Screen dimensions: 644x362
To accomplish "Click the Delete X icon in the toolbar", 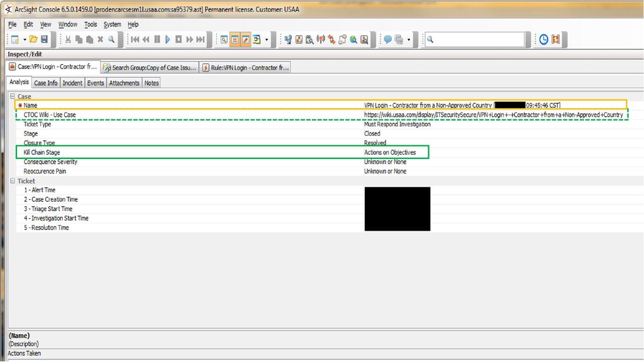I will pyautogui.click(x=100, y=40).
